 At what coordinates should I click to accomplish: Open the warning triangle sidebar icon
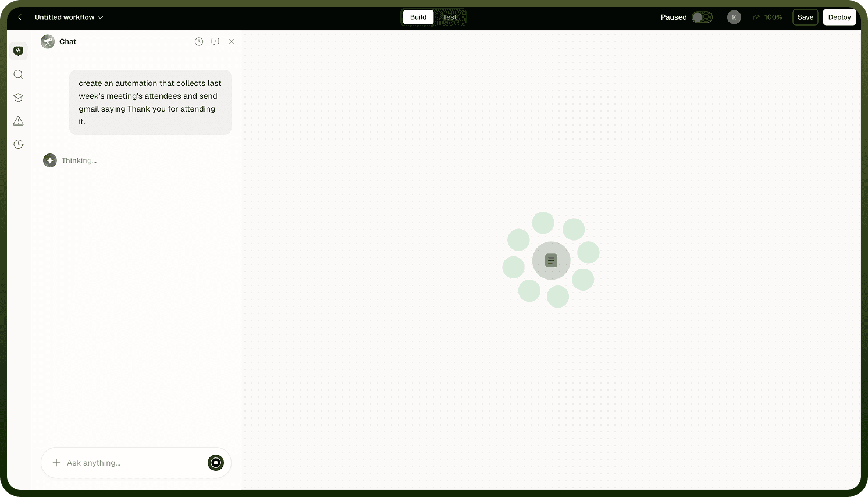click(19, 121)
